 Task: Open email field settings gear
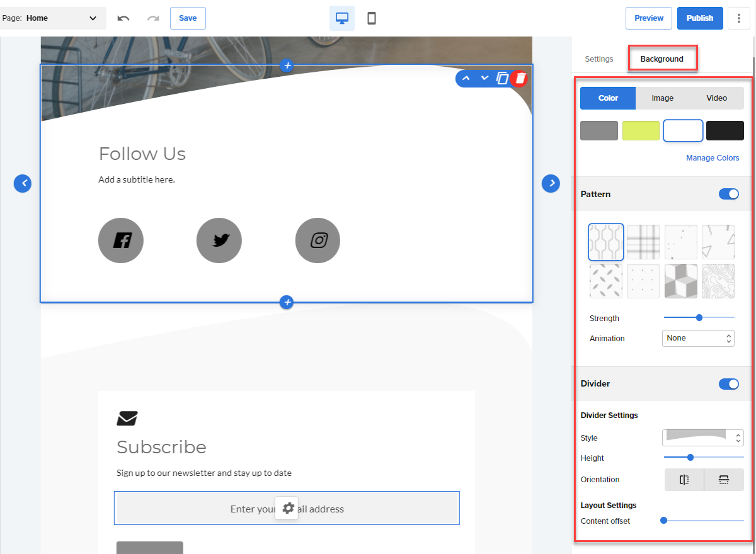pos(287,508)
